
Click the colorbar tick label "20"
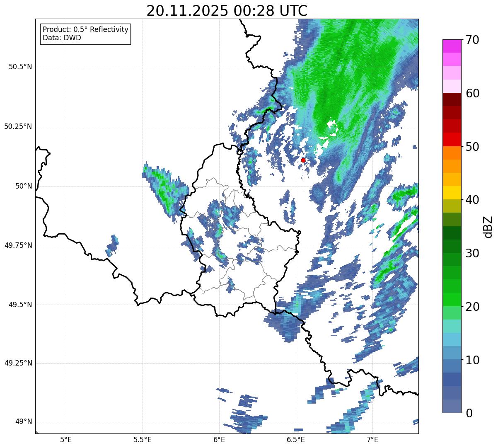pos(473,307)
